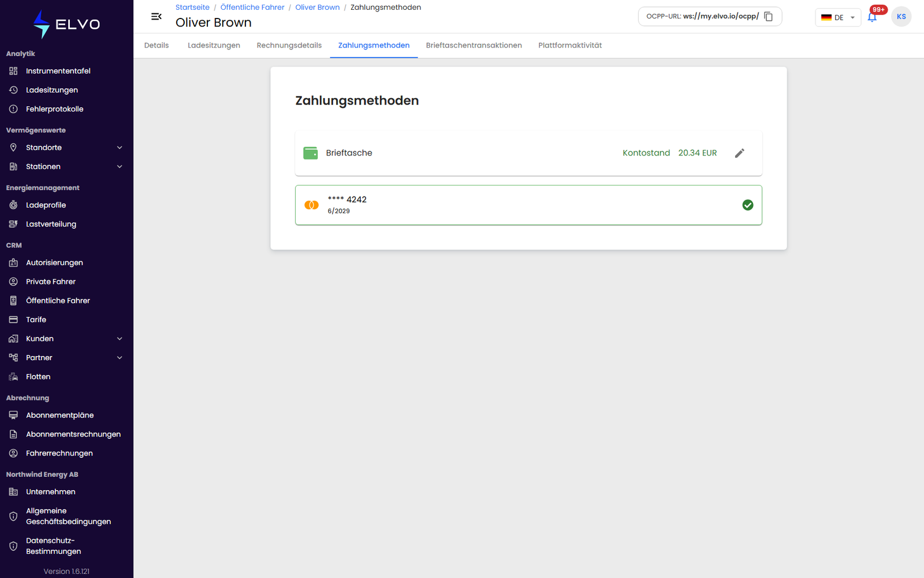Expand the Kunden submenu chevron
924x578 pixels.
pos(120,339)
